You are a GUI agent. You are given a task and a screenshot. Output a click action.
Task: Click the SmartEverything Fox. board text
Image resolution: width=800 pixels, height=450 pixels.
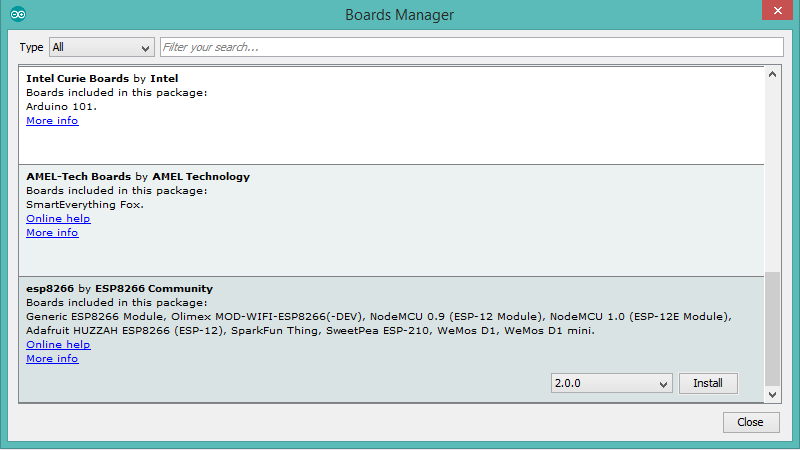tap(85, 205)
